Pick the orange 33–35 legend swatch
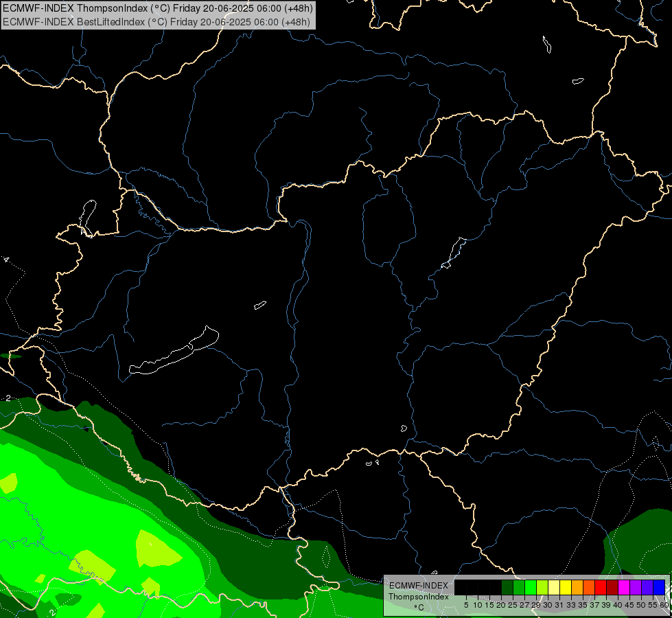The width and height of the screenshot is (672, 618). click(x=577, y=587)
